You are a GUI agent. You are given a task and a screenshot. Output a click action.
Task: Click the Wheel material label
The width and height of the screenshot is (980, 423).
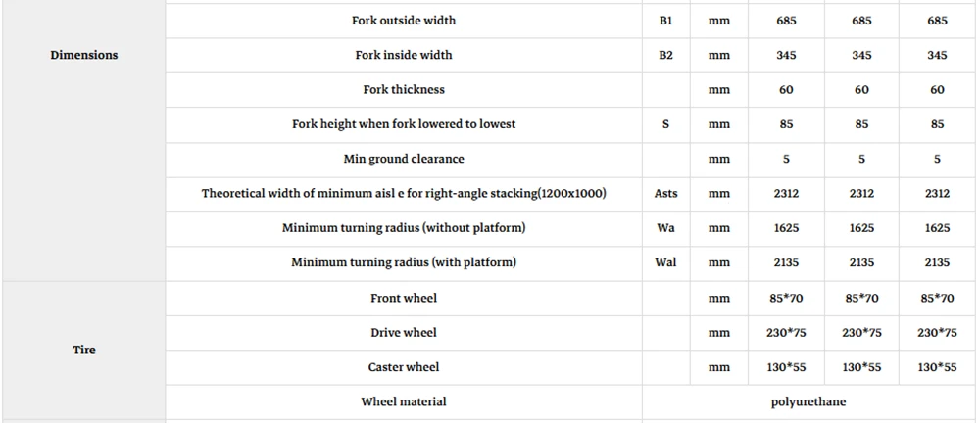pyautogui.click(x=404, y=401)
